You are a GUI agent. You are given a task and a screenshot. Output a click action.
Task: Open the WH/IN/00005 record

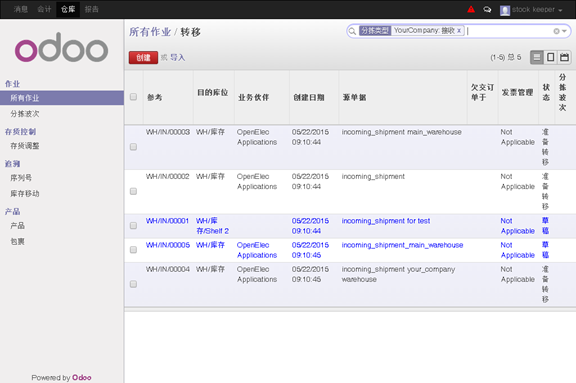click(x=168, y=245)
